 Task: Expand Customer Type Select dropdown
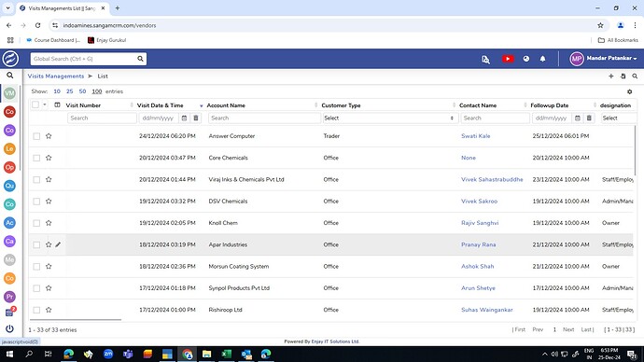(x=389, y=118)
